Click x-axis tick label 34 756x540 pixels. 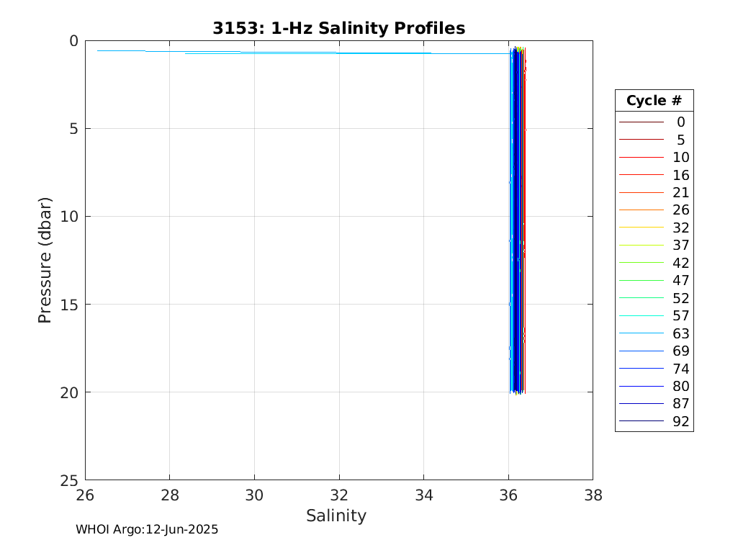[x=424, y=495]
